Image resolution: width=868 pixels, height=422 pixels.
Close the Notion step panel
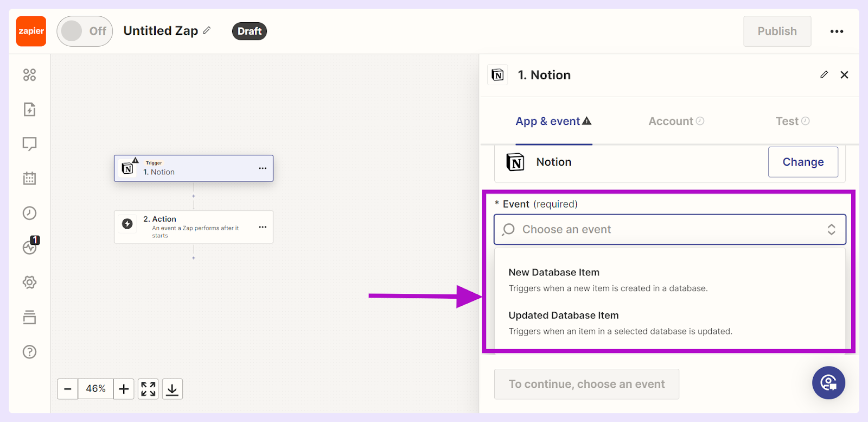tap(844, 75)
